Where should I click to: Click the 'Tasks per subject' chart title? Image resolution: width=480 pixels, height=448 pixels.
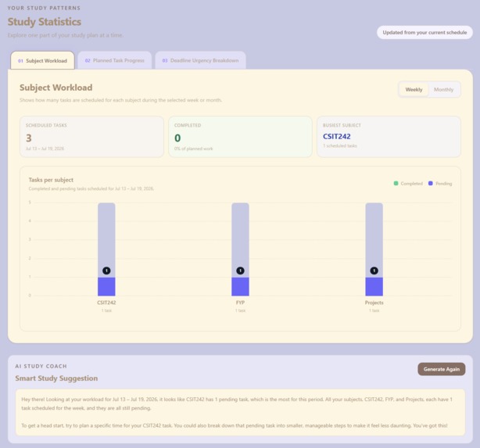(x=51, y=180)
